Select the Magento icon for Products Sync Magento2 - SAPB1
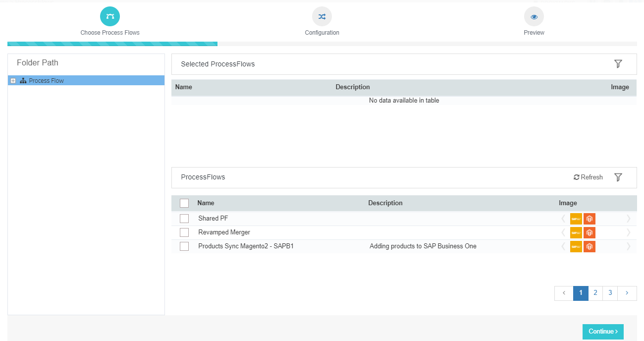This screenshot has width=644, height=341. tap(590, 246)
